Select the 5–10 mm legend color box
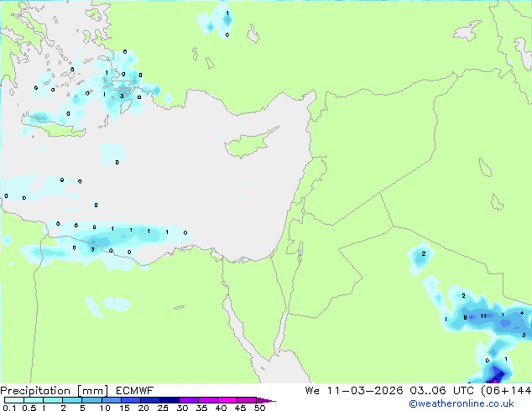Image resolution: width=532 pixels, height=411 pixels. point(91,400)
